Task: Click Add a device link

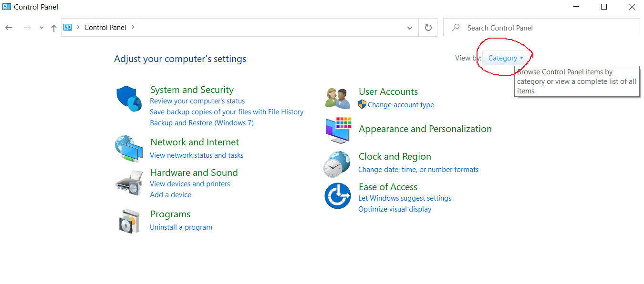Action: coord(170,195)
